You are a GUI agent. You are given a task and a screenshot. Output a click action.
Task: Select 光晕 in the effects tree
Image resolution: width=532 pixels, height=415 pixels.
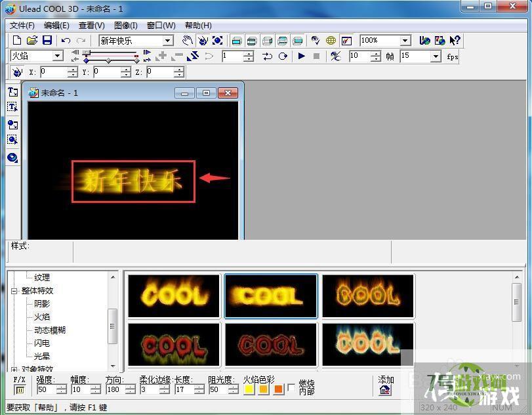tap(42, 357)
